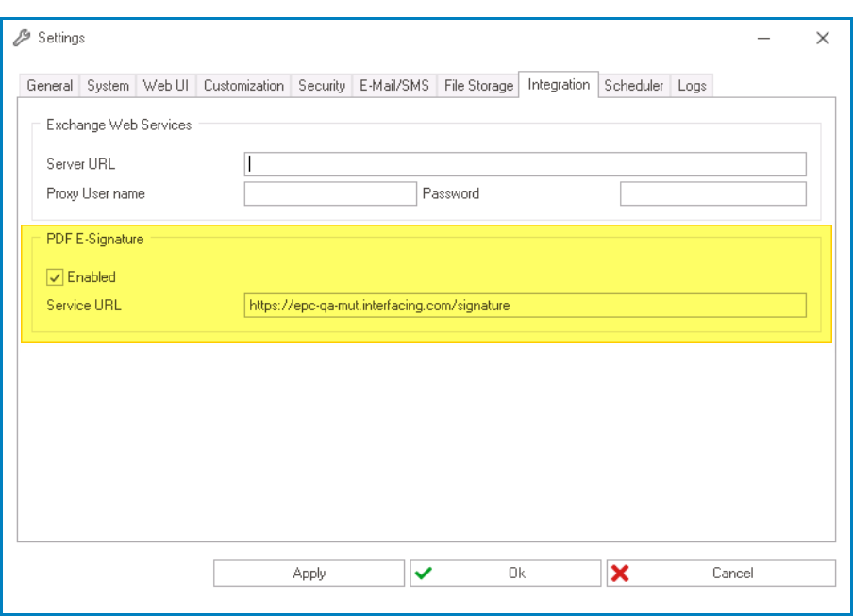Screen dimensions: 853x616
Task: Go to the Security tab
Action: (322, 85)
